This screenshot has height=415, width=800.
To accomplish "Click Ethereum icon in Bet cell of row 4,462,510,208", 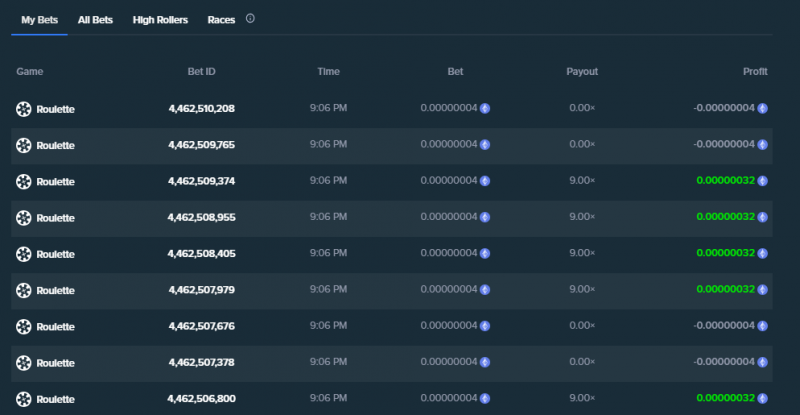I will tap(485, 108).
